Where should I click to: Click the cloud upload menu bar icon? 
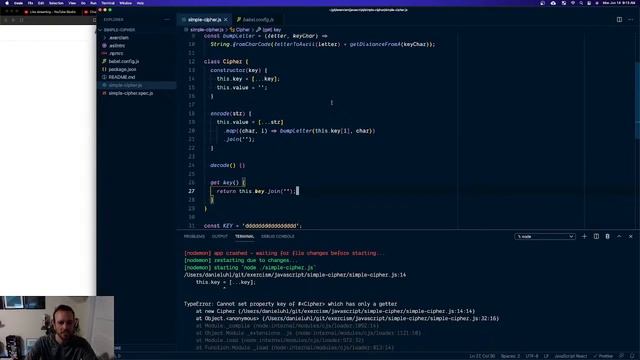pos(553,3)
